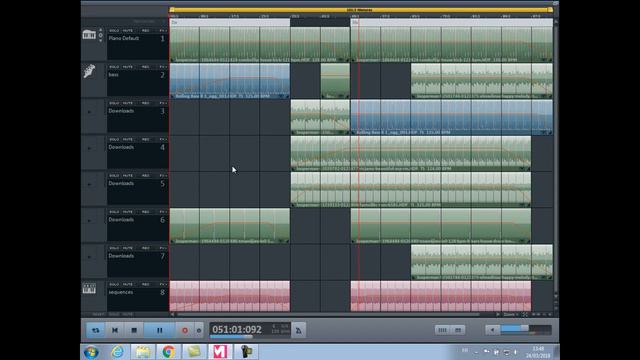Image resolution: width=640 pixels, height=360 pixels.
Task: Arm recording on the Piano Default track
Action: 146,31
